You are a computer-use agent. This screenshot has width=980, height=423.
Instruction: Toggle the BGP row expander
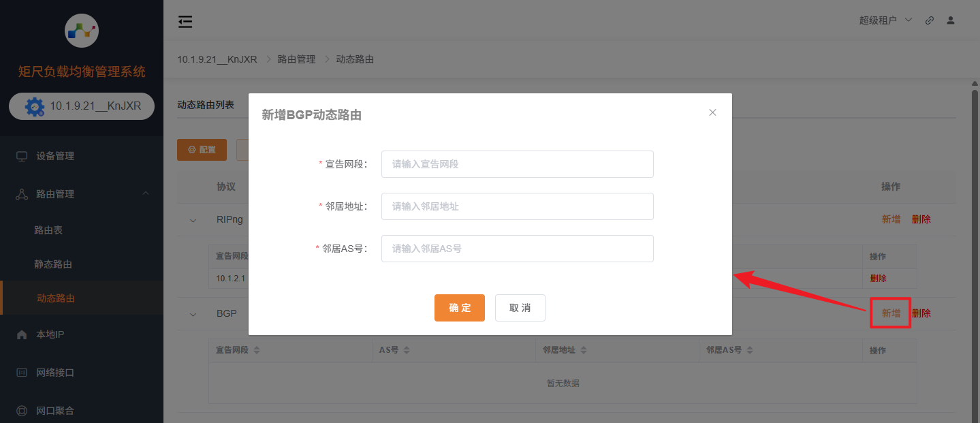193,314
